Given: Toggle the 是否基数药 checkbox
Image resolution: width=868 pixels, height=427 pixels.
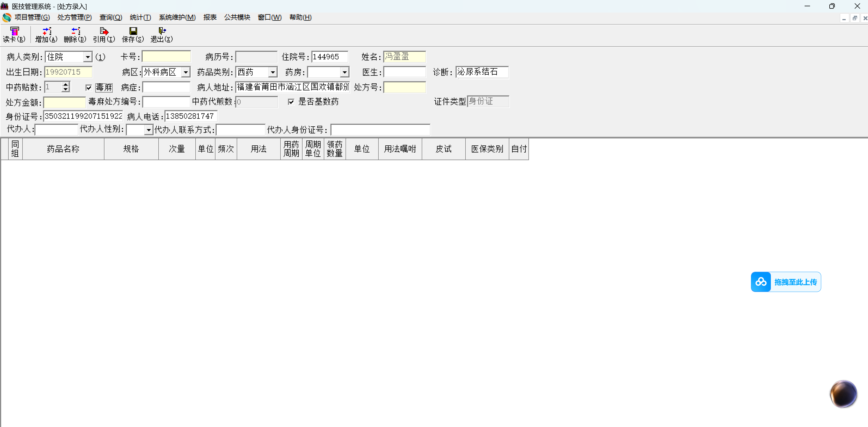Looking at the screenshot, I should 291,102.
